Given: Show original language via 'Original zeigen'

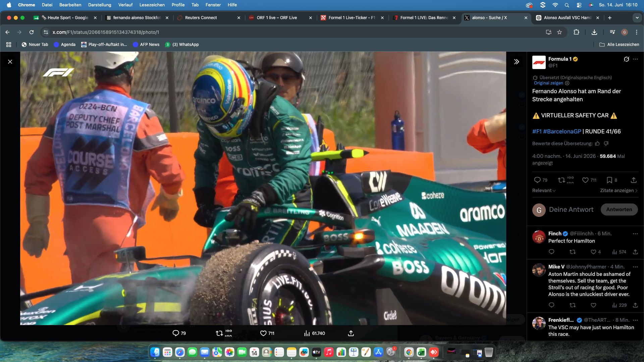Looking at the screenshot, I should [x=548, y=83].
